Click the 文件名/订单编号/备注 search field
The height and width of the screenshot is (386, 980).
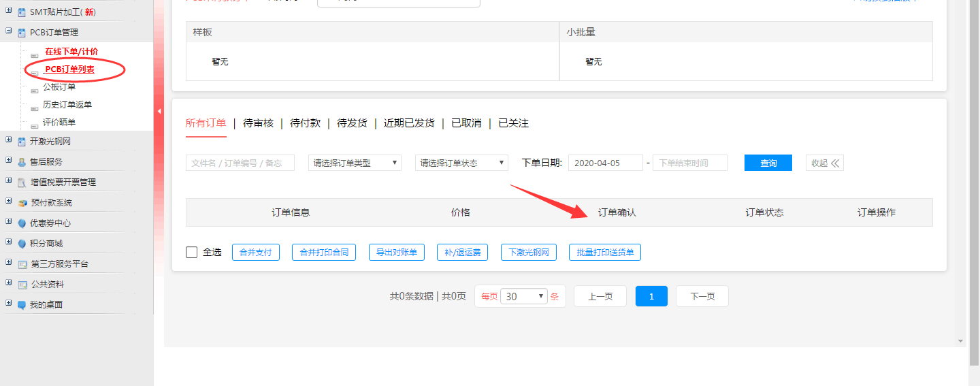pos(240,163)
